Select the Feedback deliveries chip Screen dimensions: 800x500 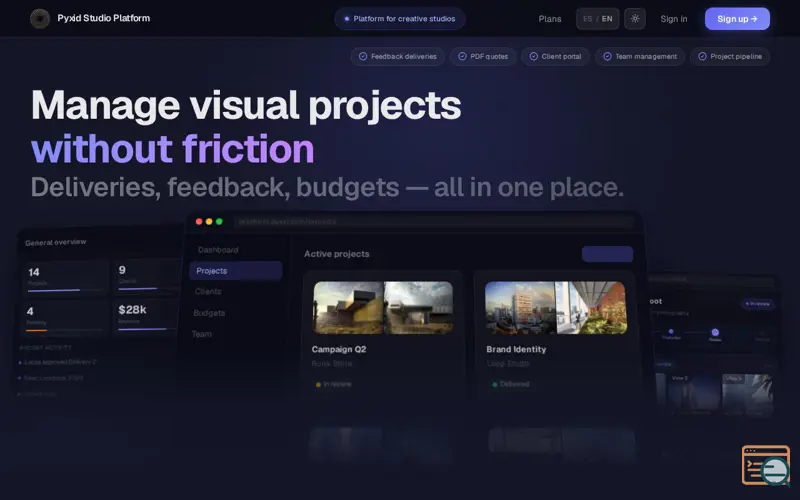click(397, 57)
